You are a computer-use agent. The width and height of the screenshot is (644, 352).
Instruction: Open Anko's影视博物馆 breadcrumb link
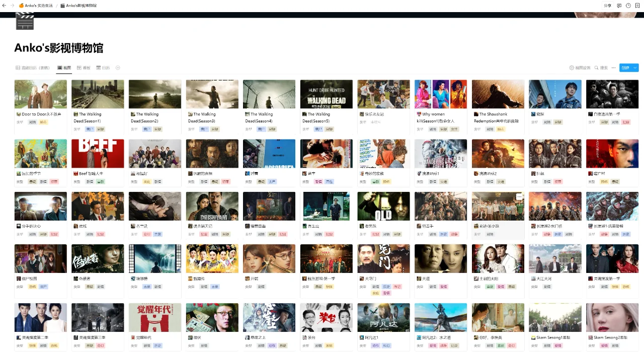coord(78,6)
